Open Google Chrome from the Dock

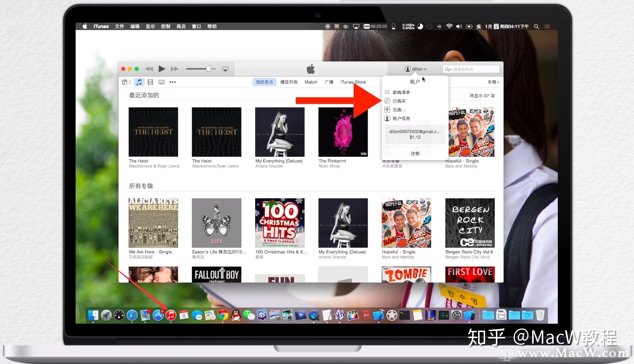pos(223,315)
